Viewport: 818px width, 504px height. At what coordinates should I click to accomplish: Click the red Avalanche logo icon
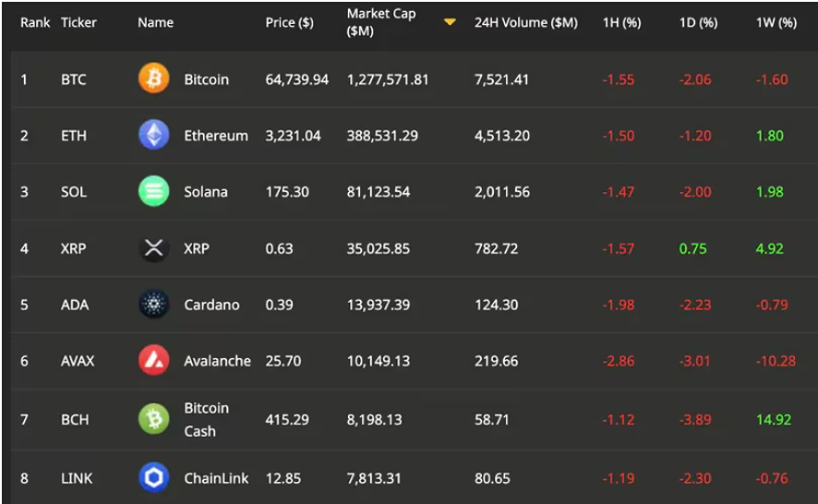(154, 361)
